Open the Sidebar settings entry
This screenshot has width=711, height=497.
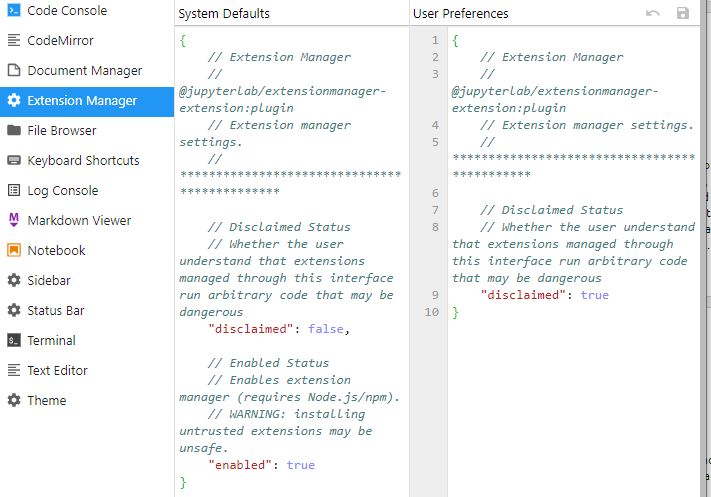click(x=49, y=281)
